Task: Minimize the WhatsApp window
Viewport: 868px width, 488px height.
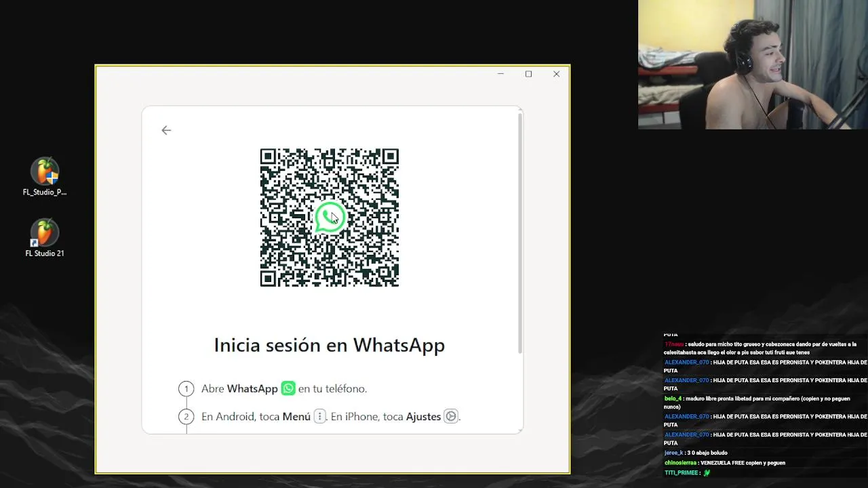Action: click(500, 74)
